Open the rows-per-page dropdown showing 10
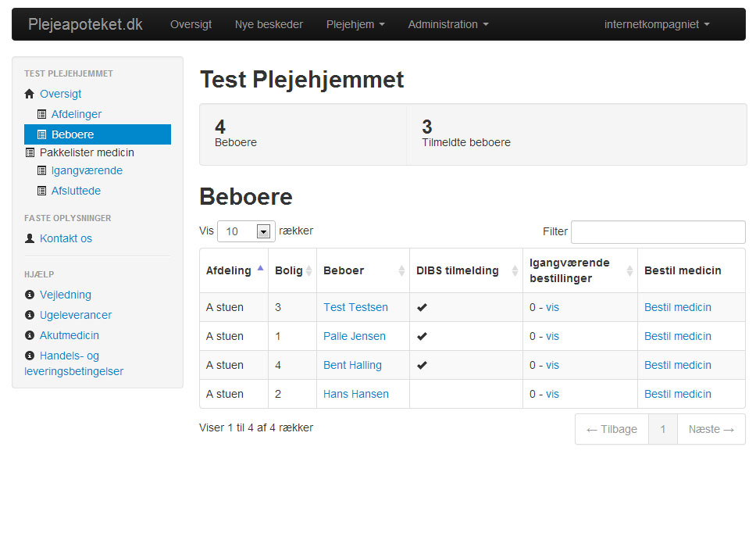The image size is (756, 540). 246,231
